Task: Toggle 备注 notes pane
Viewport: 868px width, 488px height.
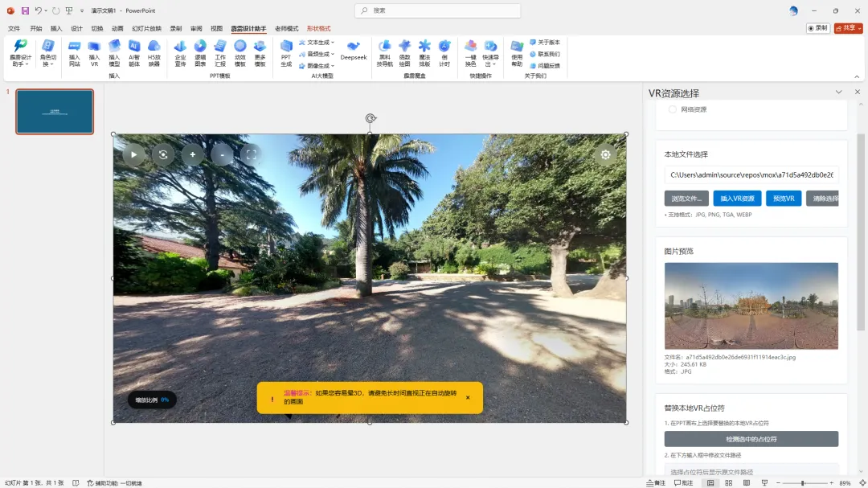Action: (656, 483)
